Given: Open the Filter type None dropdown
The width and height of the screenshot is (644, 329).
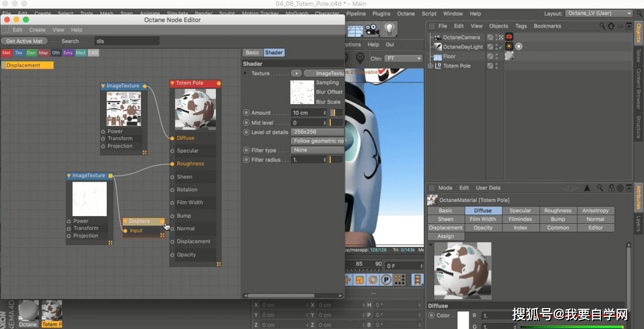Looking at the screenshot, I should (x=318, y=150).
